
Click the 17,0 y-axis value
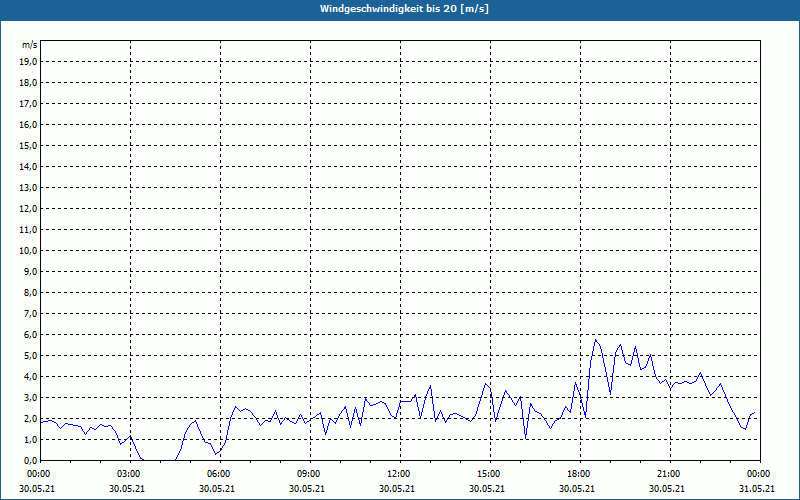[28, 104]
